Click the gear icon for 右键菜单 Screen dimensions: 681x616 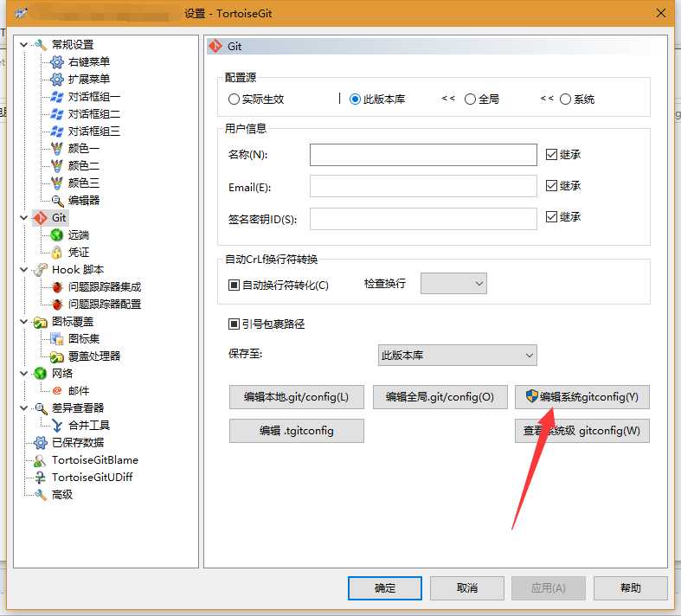click(x=57, y=62)
